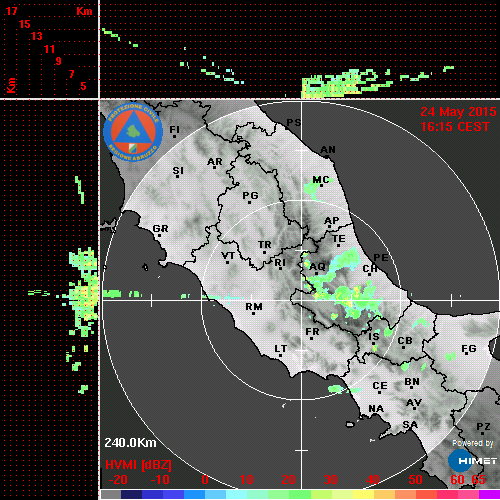Click the GR city label
Viewport: 500px width, 500px height.
161,229
